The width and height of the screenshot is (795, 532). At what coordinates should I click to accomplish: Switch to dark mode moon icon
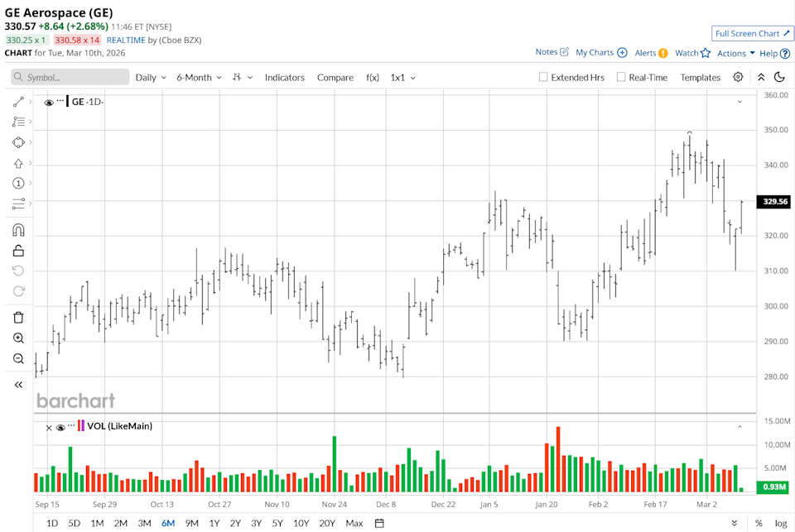pos(779,77)
